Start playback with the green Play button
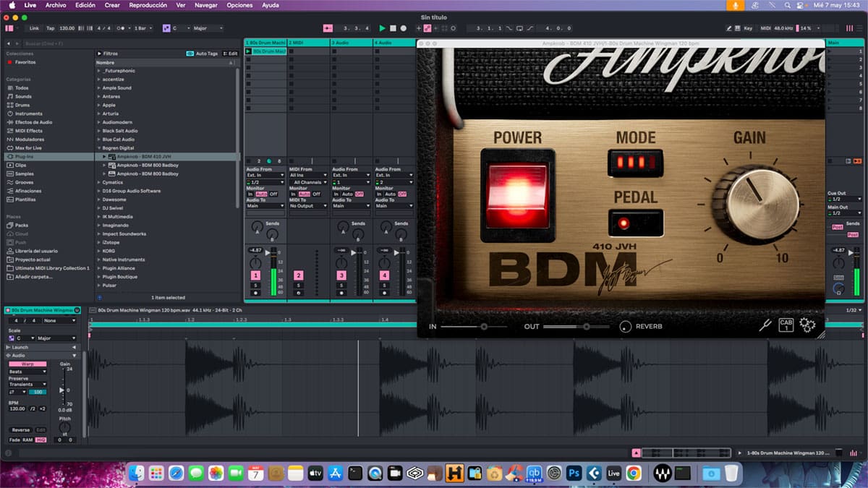The height and width of the screenshot is (488, 868). click(x=383, y=28)
